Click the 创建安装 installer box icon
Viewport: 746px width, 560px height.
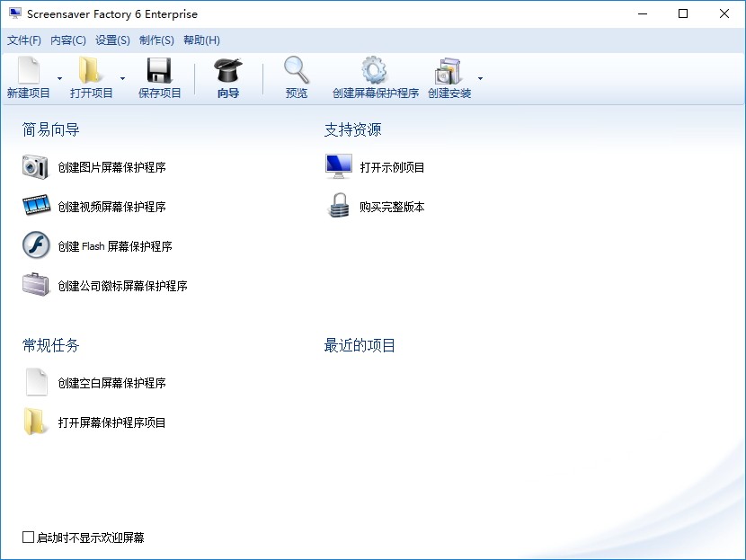(x=448, y=71)
